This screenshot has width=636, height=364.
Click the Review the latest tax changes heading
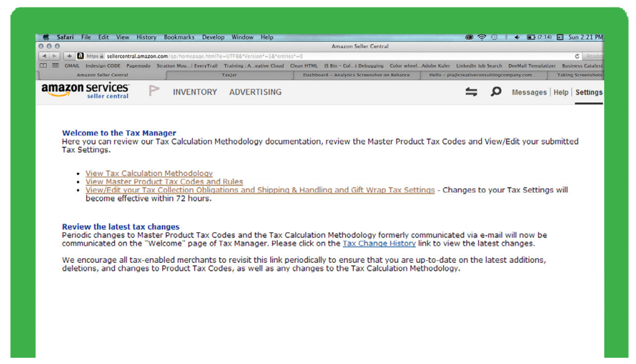[121, 227]
